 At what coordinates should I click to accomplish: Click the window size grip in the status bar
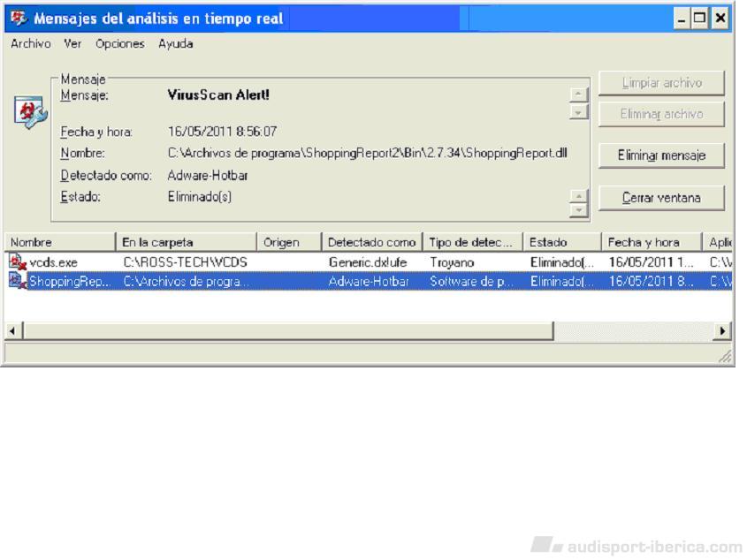[x=725, y=356]
